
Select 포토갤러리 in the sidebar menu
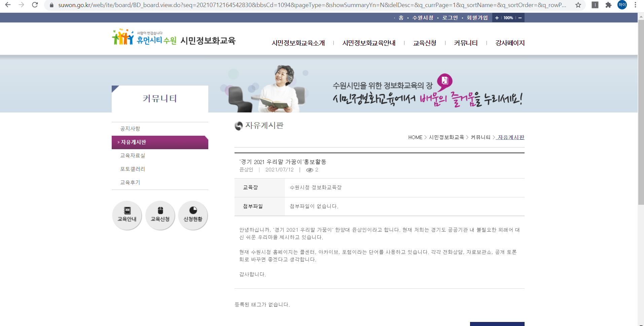tap(133, 169)
